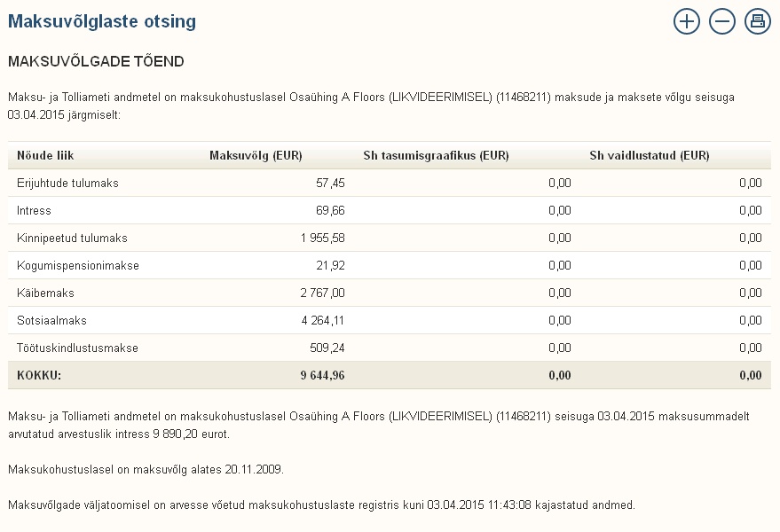Image resolution: width=780 pixels, height=532 pixels.
Task: Click the zoom out minus icon
Action: [721, 21]
